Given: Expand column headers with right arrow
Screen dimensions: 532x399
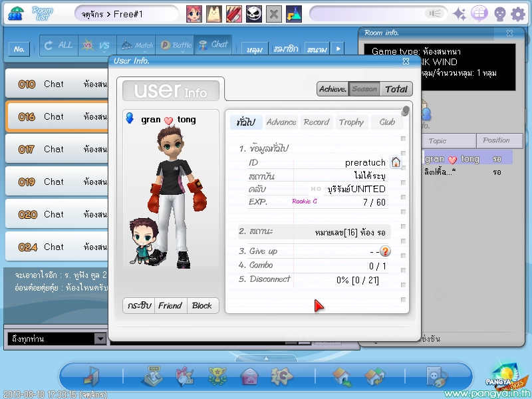Looking at the screenshot, I should pyautogui.click(x=338, y=49).
